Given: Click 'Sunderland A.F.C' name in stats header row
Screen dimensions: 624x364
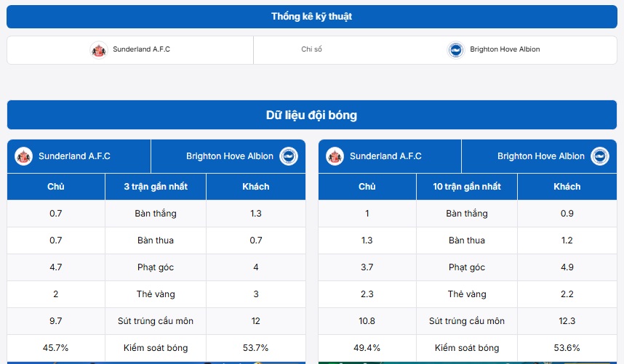Looking at the screenshot, I should (x=141, y=49).
